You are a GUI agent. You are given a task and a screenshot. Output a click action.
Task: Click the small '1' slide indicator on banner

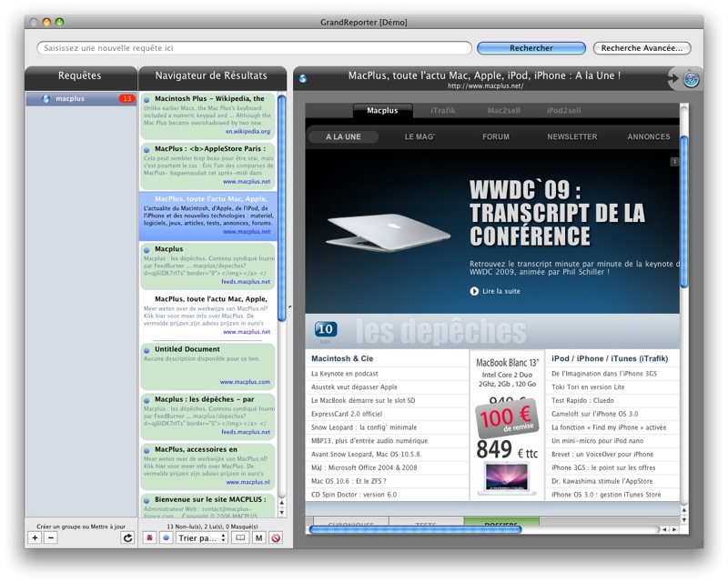[x=674, y=162]
